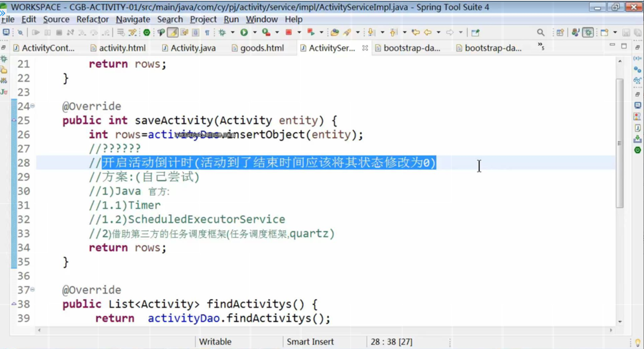Click the Smart Insert status field
The image size is (644, 349).
pos(310,342)
